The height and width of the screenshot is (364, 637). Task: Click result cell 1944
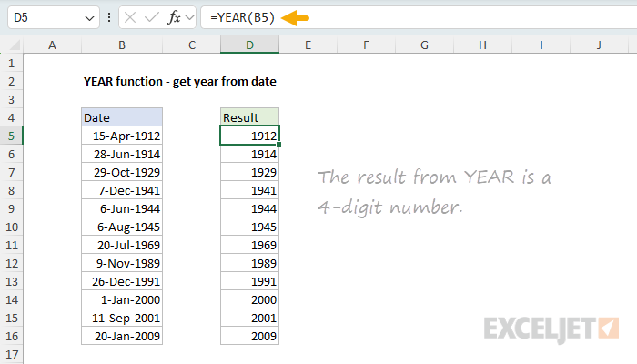coord(250,208)
